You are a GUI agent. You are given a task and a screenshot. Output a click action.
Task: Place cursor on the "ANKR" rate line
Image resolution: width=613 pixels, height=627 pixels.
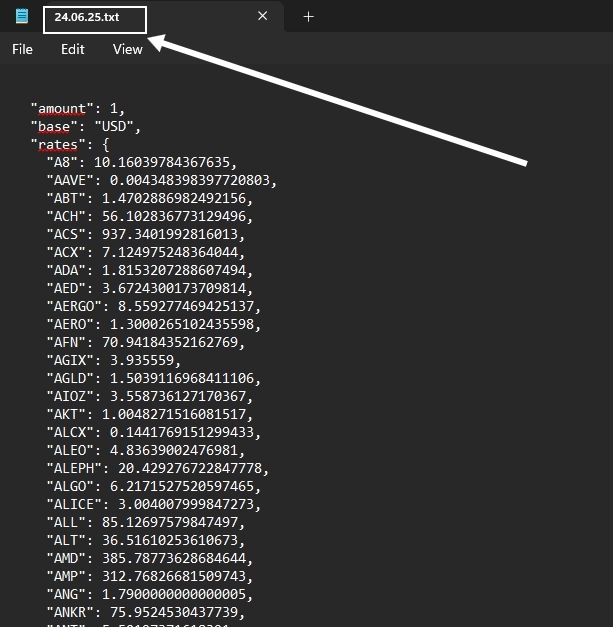(149, 613)
